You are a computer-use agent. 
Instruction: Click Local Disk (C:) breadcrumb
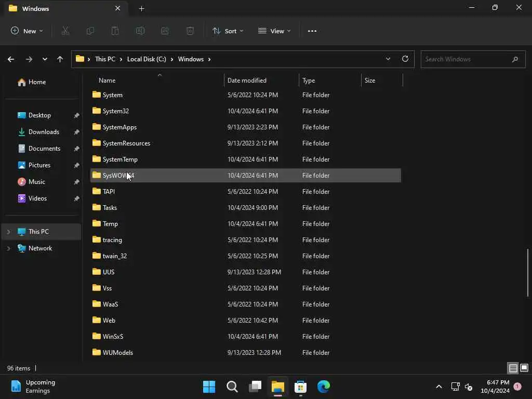(147, 59)
